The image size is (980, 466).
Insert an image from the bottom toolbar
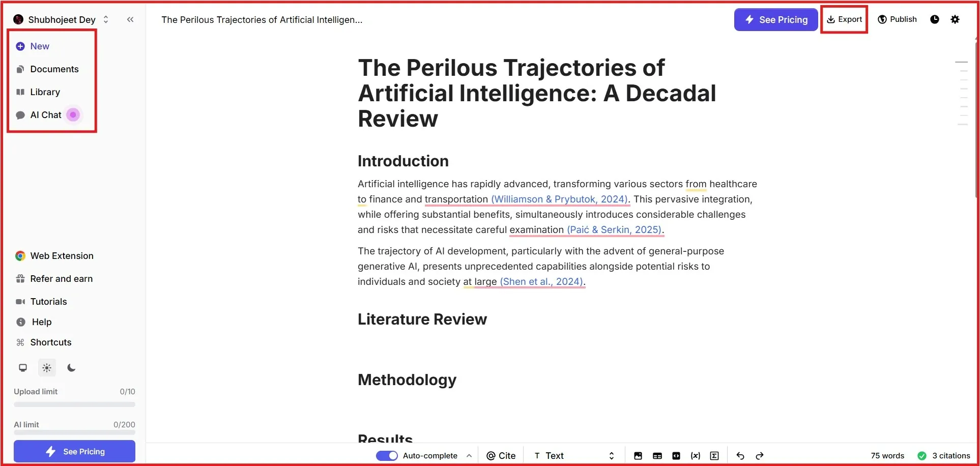tap(638, 456)
